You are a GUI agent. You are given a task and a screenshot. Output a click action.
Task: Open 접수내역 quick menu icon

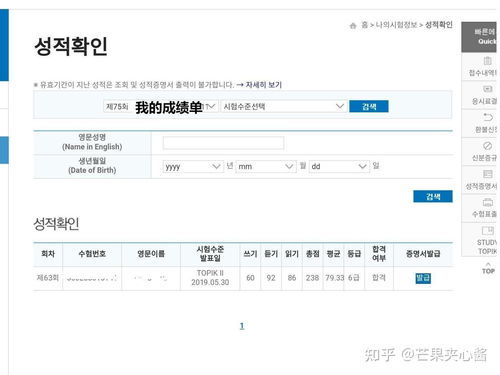click(x=487, y=61)
